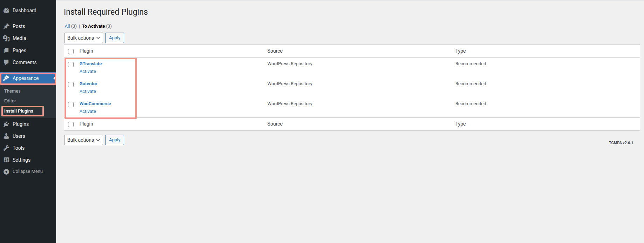Open the top Bulk actions dropdown
This screenshot has height=243, width=644.
(x=83, y=38)
